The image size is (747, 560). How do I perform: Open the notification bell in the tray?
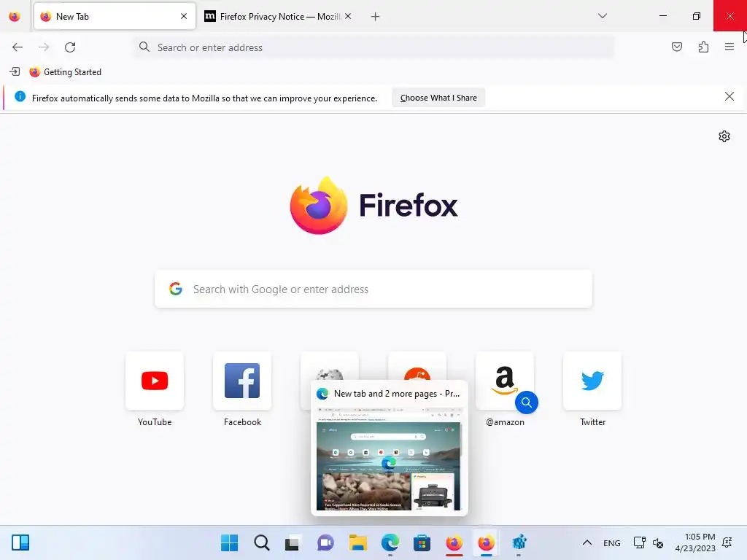727,542
